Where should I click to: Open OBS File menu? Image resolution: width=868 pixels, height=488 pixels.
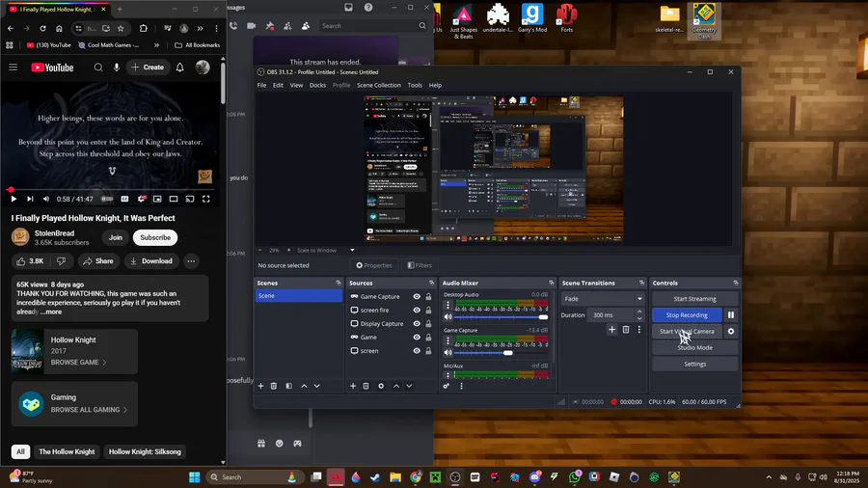(261, 85)
